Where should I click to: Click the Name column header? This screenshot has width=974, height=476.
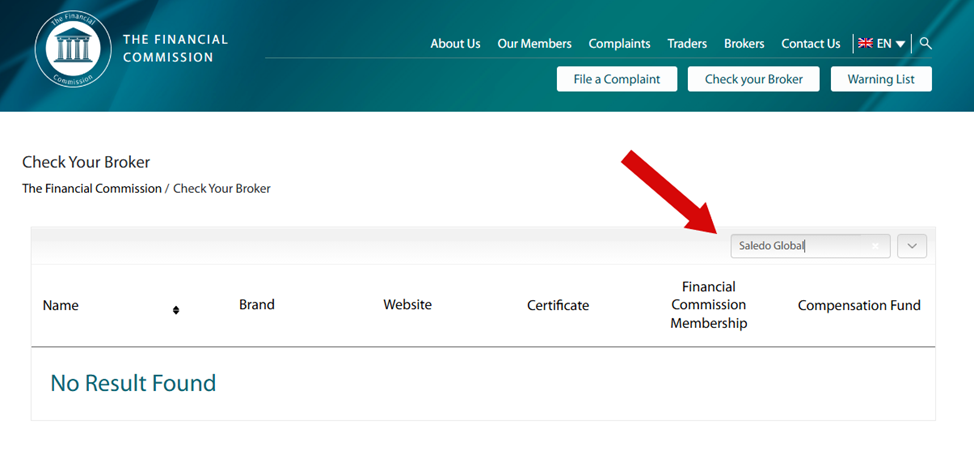tap(61, 305)
